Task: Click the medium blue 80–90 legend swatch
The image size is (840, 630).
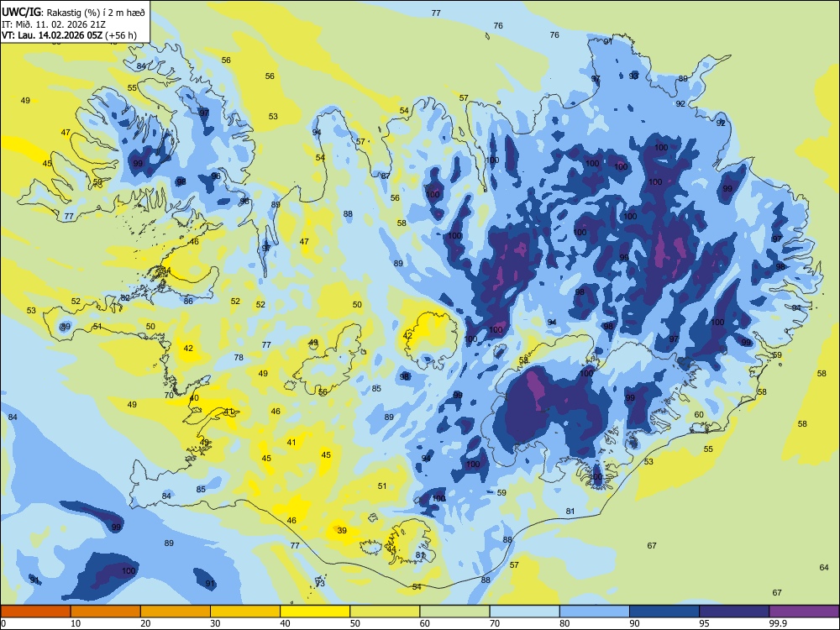Action: [x=595, y=612]
